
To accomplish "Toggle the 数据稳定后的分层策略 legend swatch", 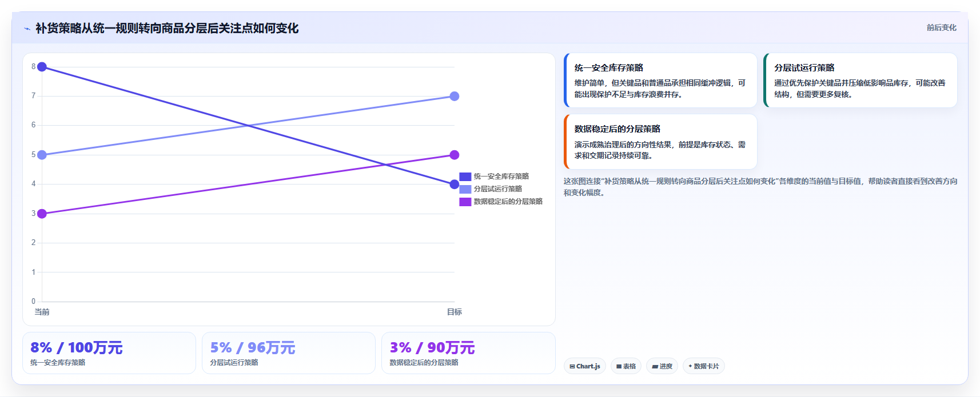I will coord(465,202).
